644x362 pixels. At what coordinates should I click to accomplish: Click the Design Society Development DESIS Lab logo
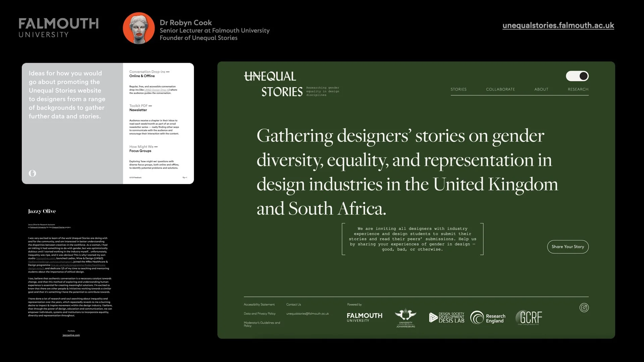click(x=446, y=317)
